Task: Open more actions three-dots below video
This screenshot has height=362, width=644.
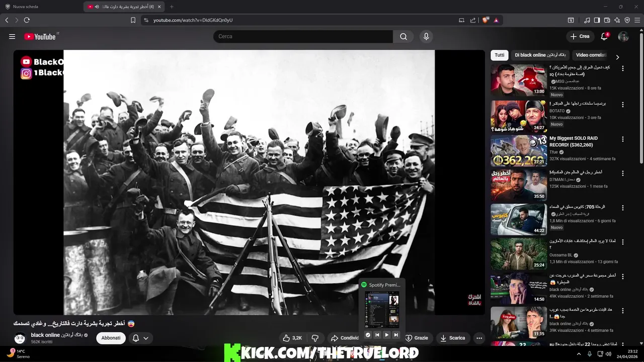Action: (479, 338)
